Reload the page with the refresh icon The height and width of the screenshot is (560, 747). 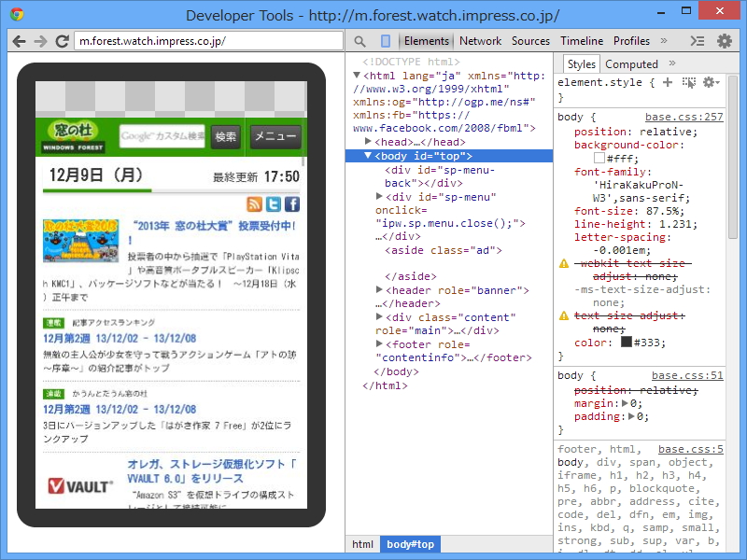coord(63,41)
